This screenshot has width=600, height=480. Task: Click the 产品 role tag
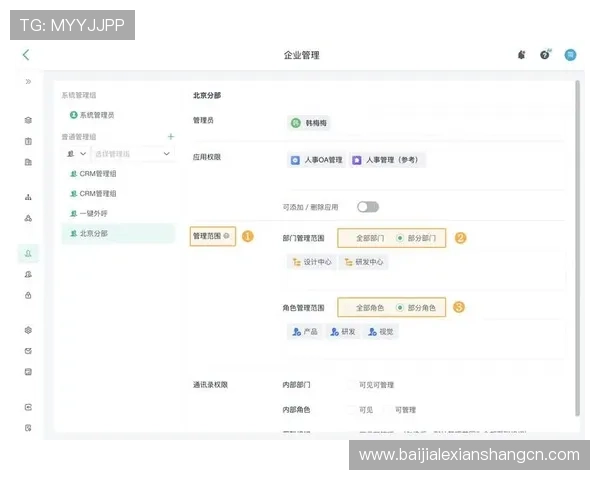click(x=305, y=331)
